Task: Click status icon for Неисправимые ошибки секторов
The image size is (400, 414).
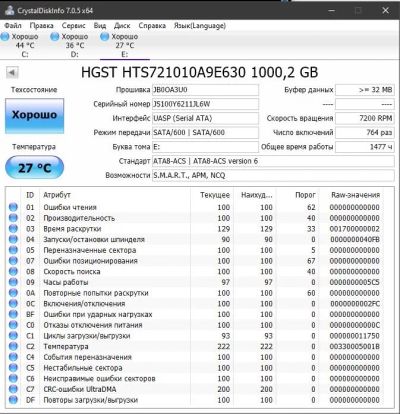Action: tap(13, 378)
